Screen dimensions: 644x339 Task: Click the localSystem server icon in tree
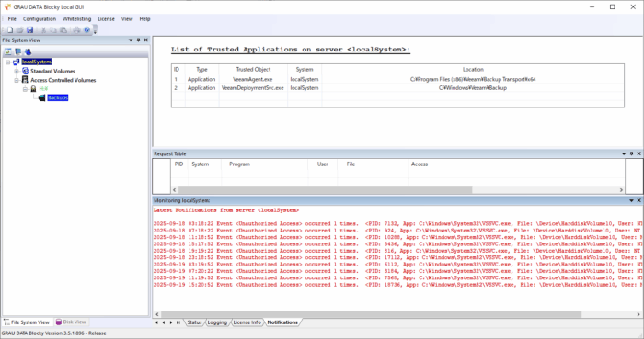point(16,62)
